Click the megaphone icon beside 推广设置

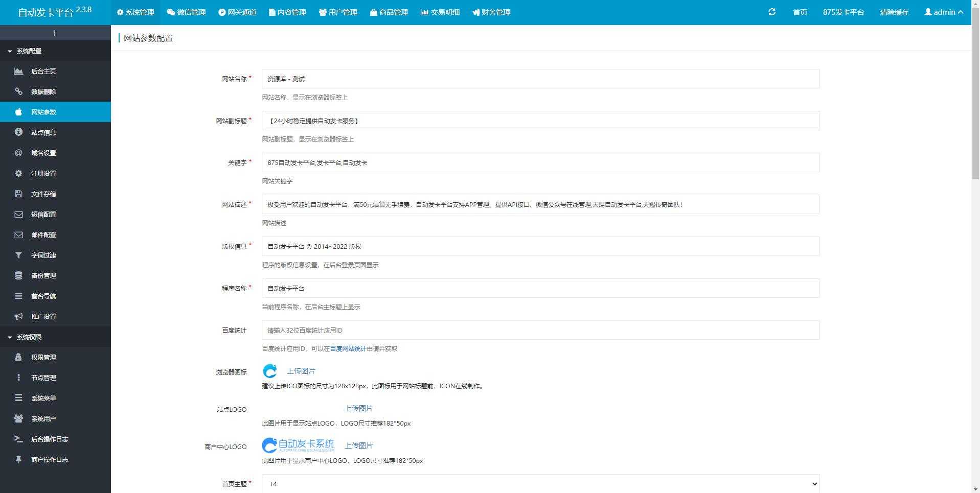(x=18, y=316)
